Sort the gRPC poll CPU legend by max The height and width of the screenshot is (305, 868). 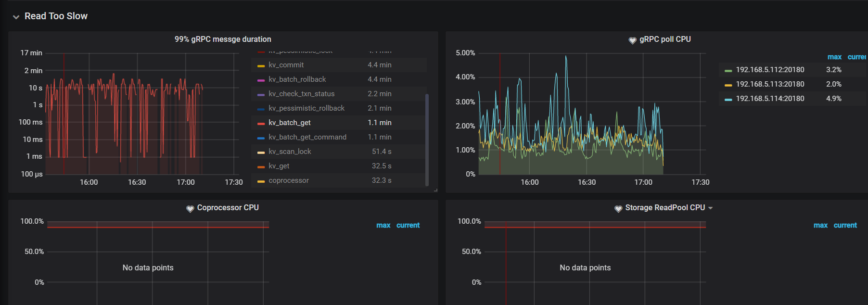tap(834, 57)
